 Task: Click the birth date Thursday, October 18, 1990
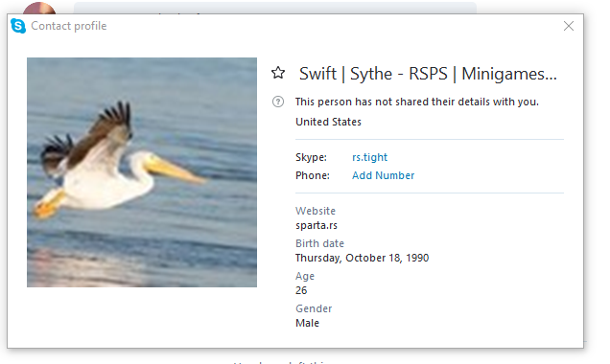tap(363, 258)
